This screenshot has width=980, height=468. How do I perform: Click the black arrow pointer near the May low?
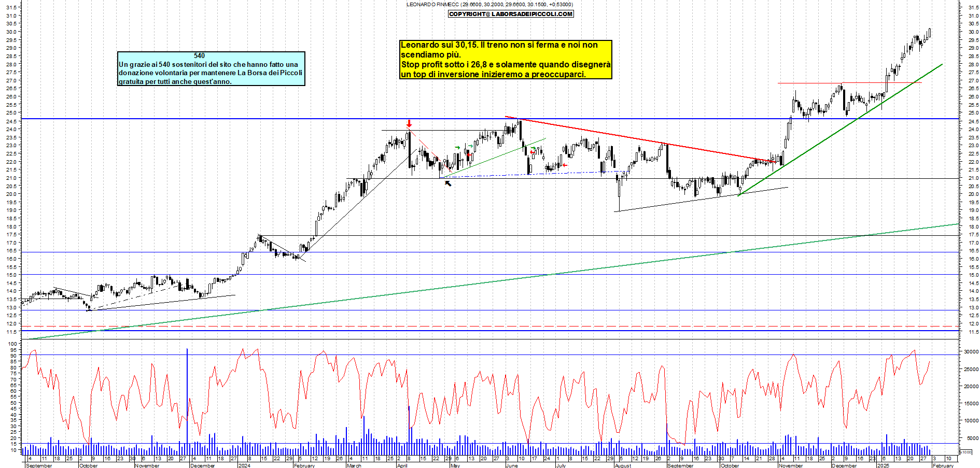pyautogui.click(x=448, y=183)
